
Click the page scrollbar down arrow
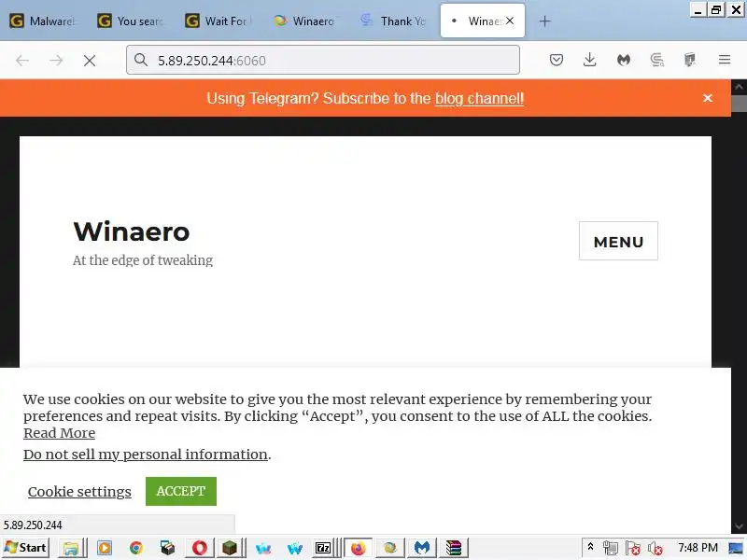coord(739,526)
